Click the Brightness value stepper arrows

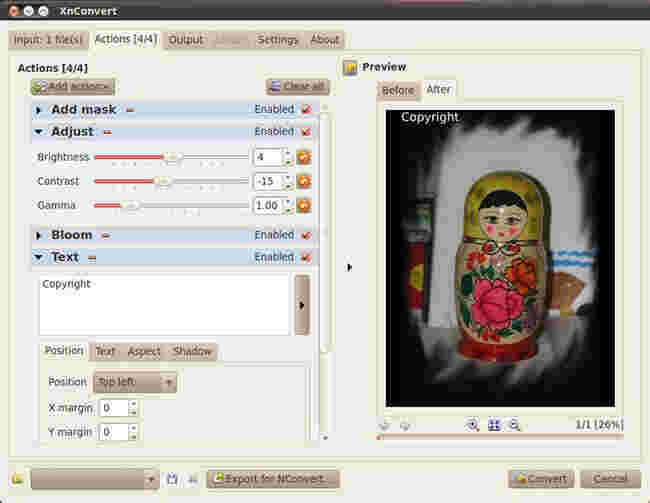click(287, 157)
